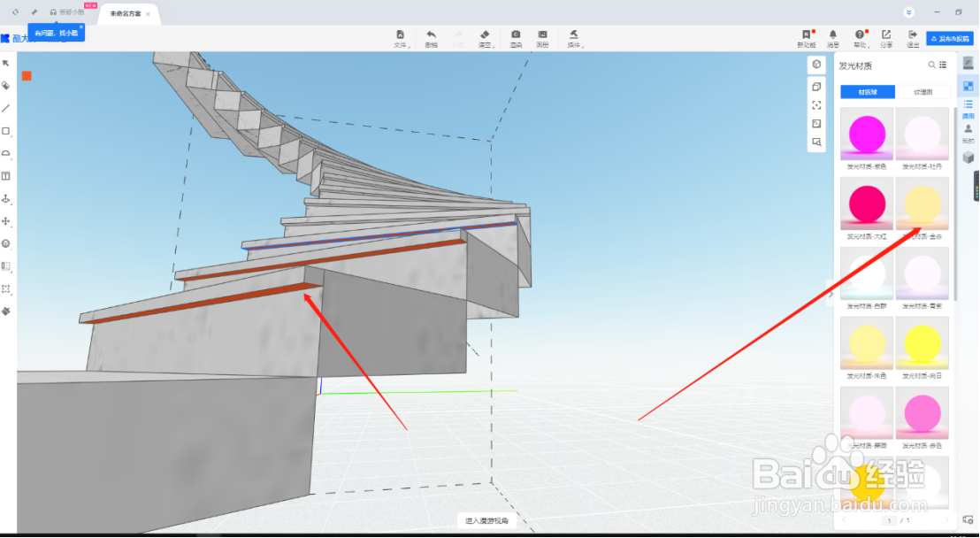
Task: Go to next page of materials
Action: click(946, 519)
